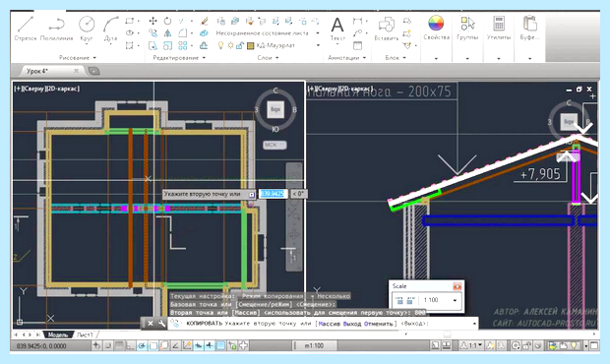This screenshot has width=610, height=364.
Task: Click the rectangular Array tool icon
Action: tap(182, 45)
